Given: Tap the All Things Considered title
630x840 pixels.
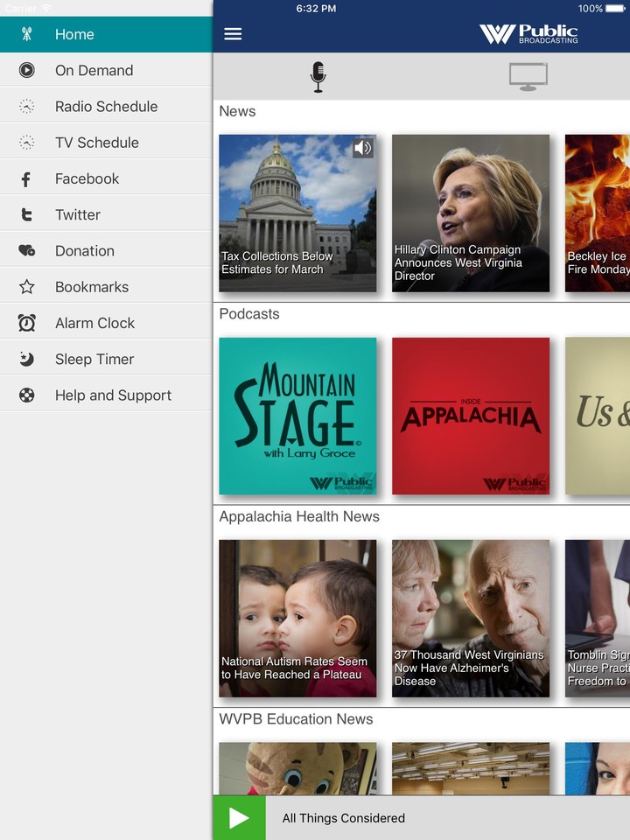Looking at the screenshot, I should click(x=343, y=818).
